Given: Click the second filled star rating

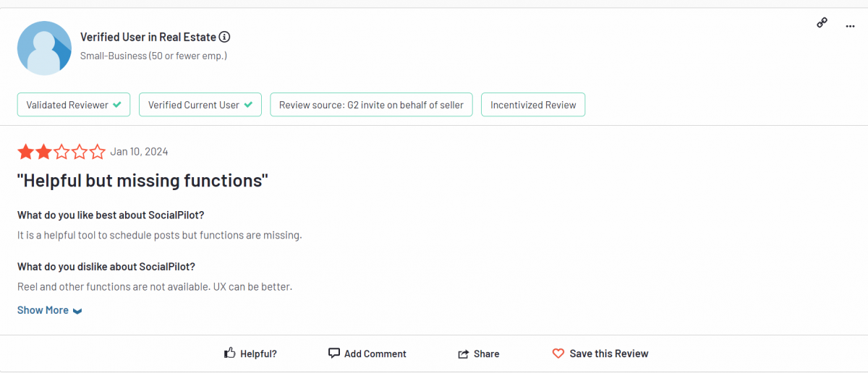Looking at the screenshot, I should pyautogui.click(x=43, y=152).
